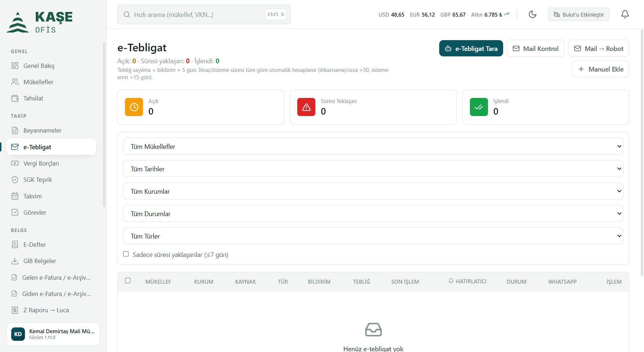Click Bulut'u Etkinleştir button

(x=579, y=14)
